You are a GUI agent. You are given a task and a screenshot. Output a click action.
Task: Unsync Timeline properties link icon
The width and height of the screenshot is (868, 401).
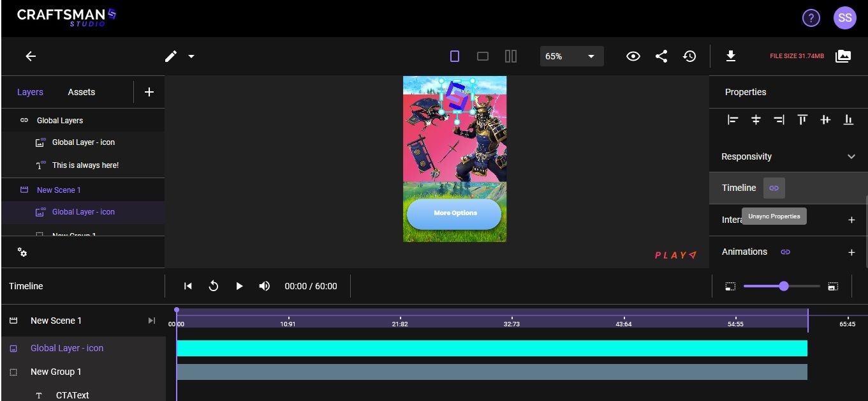774,188
